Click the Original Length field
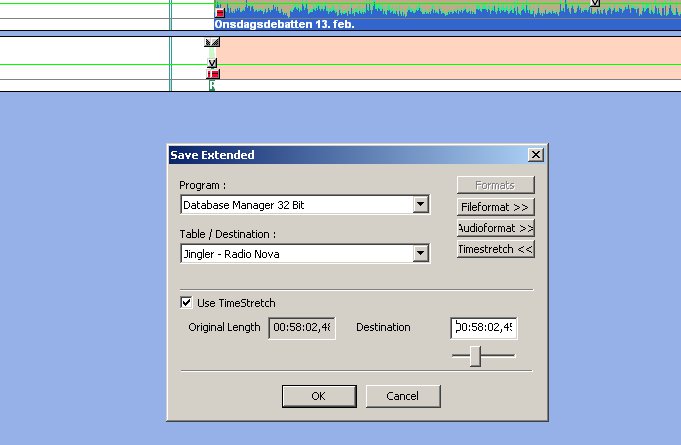Screen dimensions: 681x445 pos(302,328)
